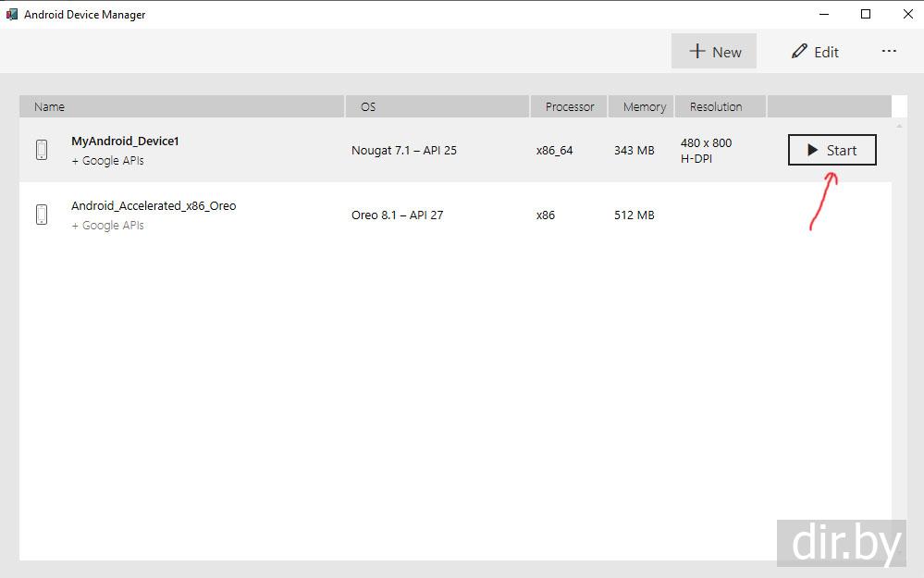Click 'Oreo 8.1 – API 27' cell
This screenshot has height=578, width=924.
pyautogui.click(x=397, y=215)
